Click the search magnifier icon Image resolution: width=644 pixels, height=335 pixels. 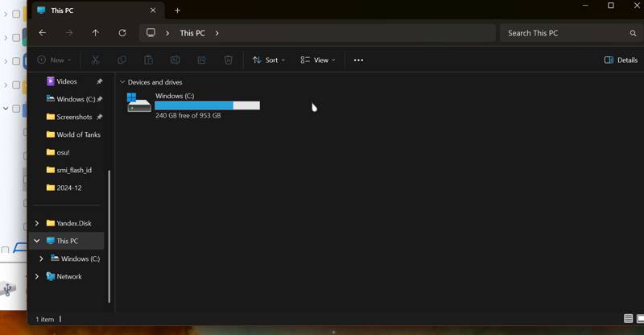[633, 33]
